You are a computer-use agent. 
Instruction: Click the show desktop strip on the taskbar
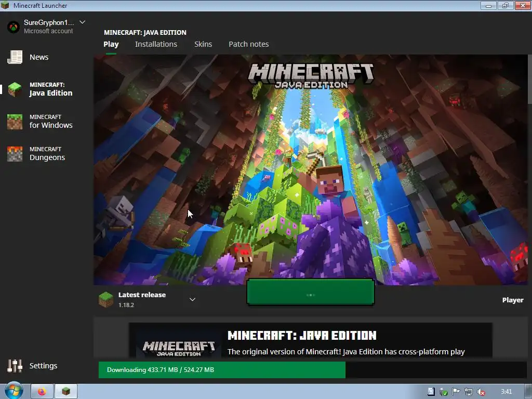(528, 392)
